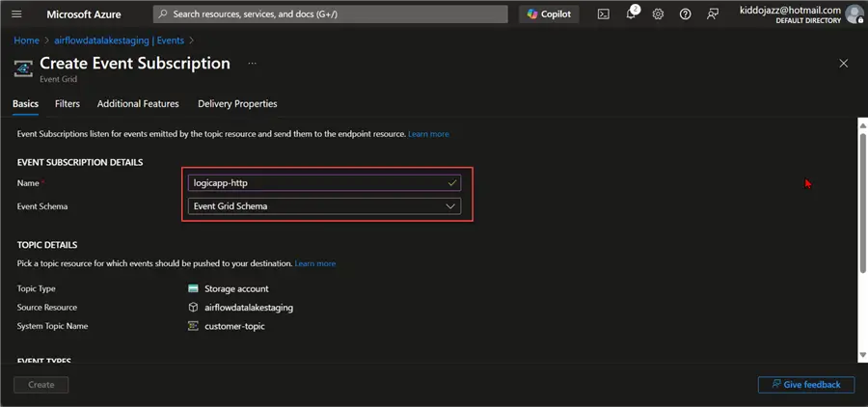Click the customer-topic system topic icon
This screenshot has width=868, height=407.
point(193,326)
